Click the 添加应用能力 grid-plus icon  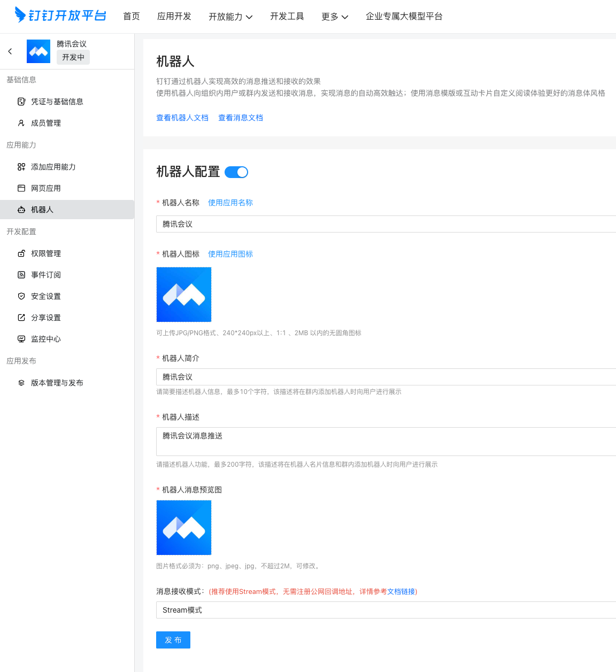21,167
